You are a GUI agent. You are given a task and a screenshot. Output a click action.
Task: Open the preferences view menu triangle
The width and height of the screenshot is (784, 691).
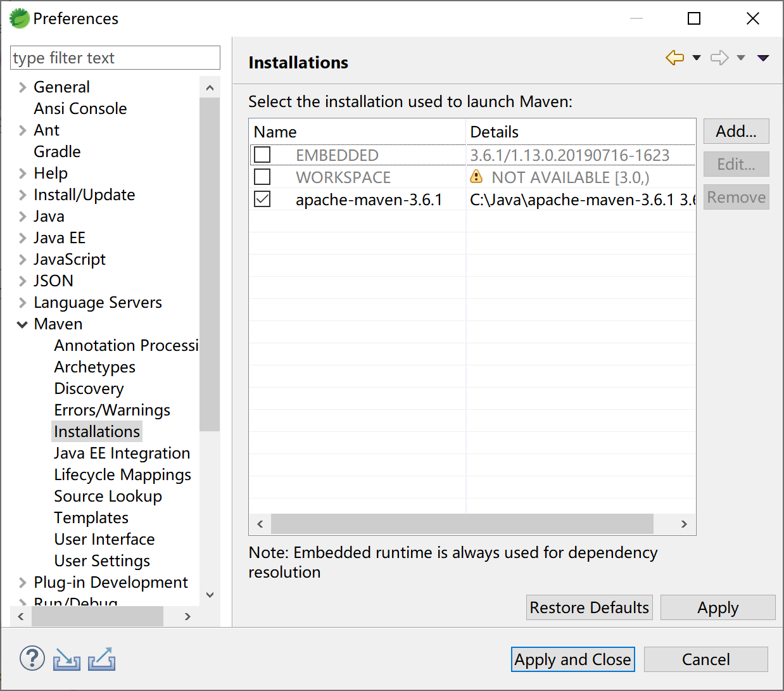[763, 58]
